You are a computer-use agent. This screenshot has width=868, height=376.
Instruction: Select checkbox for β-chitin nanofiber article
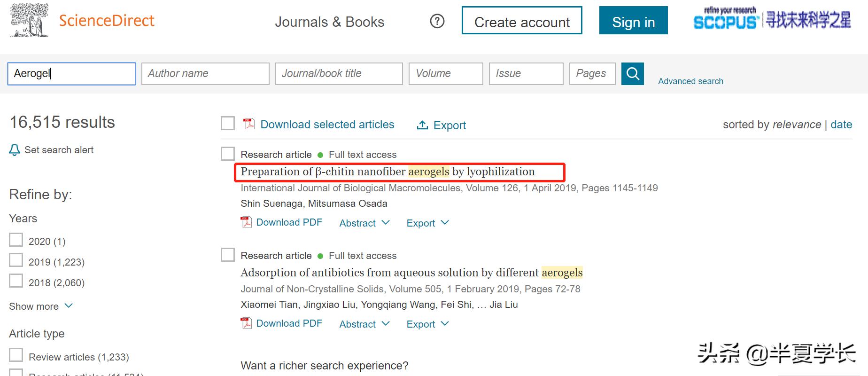228,154
